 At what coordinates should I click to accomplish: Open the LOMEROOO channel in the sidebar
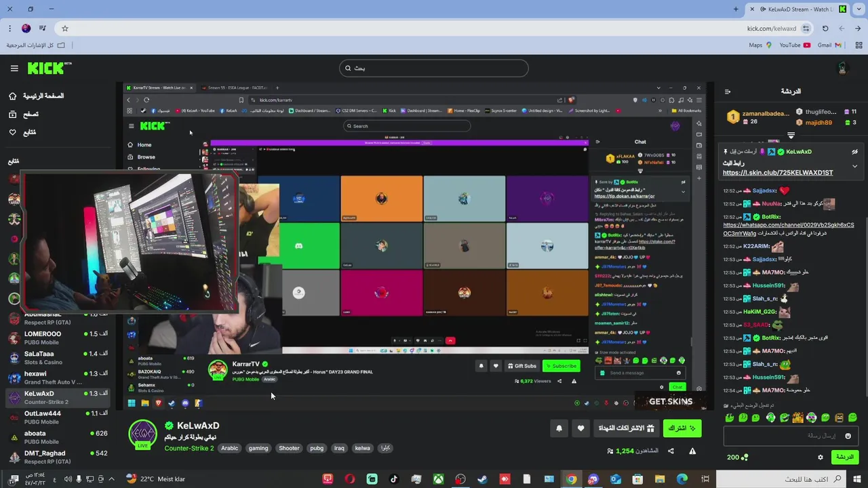pyautogui.click(x=57, y=338)
